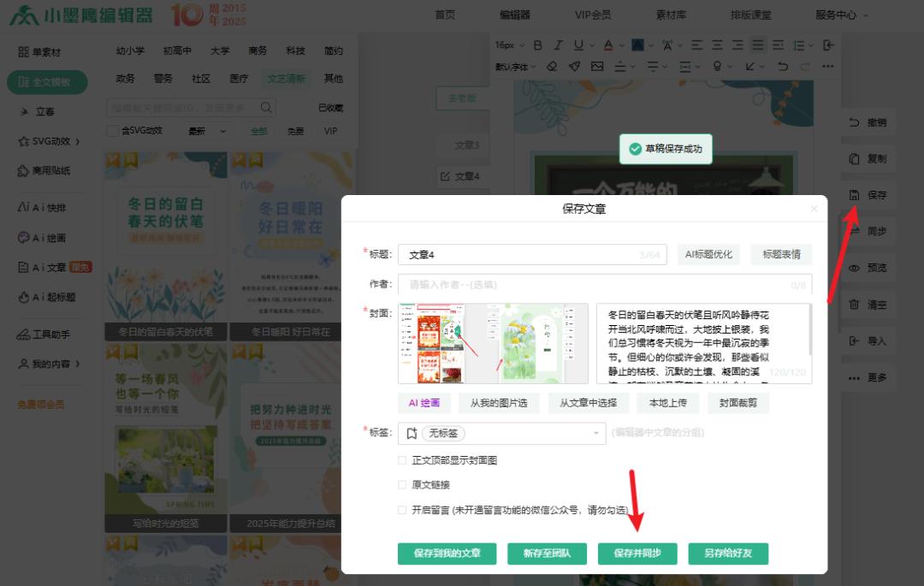The image size is (924, 586).
Task: Select the eraser clear-format tool
Action: (x=552, y=67)
